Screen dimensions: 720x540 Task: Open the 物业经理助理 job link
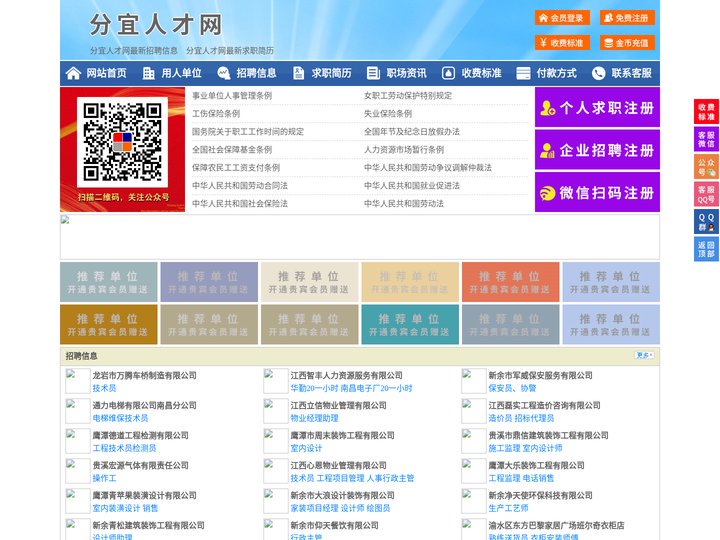click(x=314, y=418)
